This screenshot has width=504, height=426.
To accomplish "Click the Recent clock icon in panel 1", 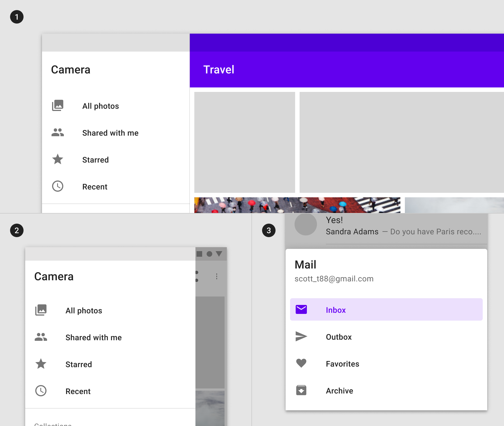I will [x=58, y=186].
